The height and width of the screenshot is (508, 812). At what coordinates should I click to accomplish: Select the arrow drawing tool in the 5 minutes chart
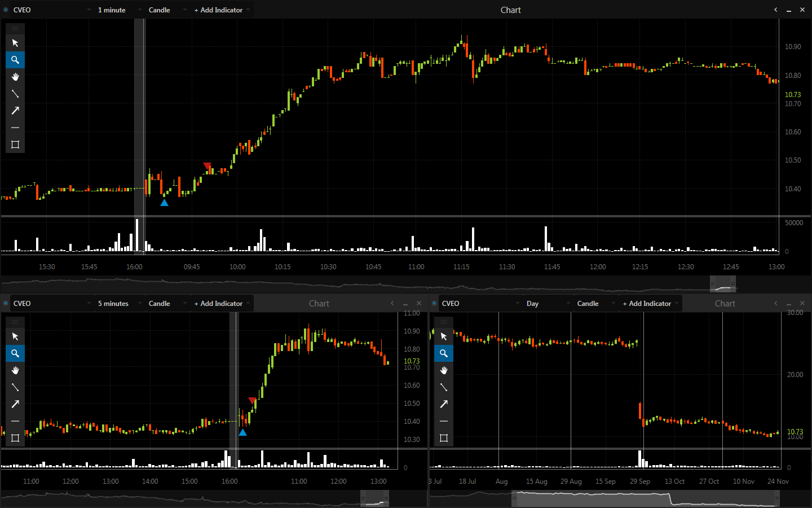click(x=15, y=404)
